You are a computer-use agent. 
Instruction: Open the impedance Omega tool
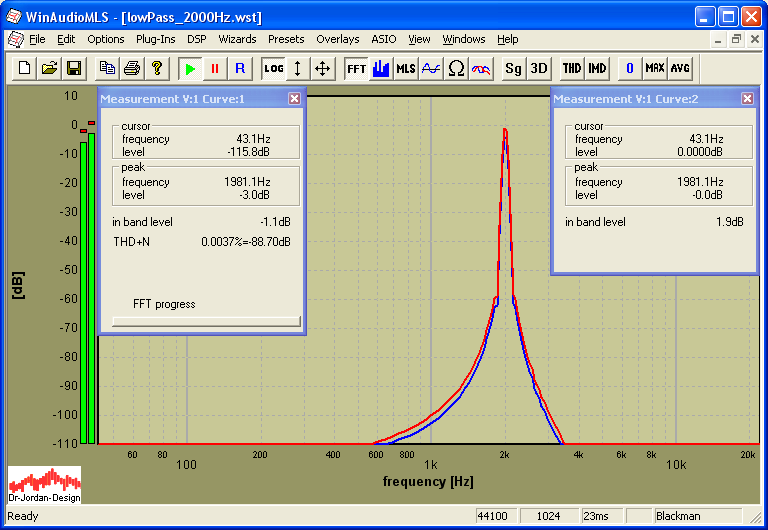point(456,68)
